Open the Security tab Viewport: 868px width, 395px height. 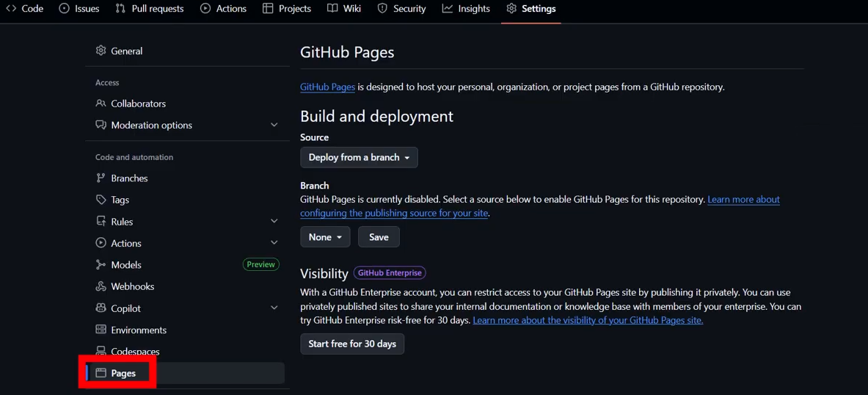coord(401,9)
